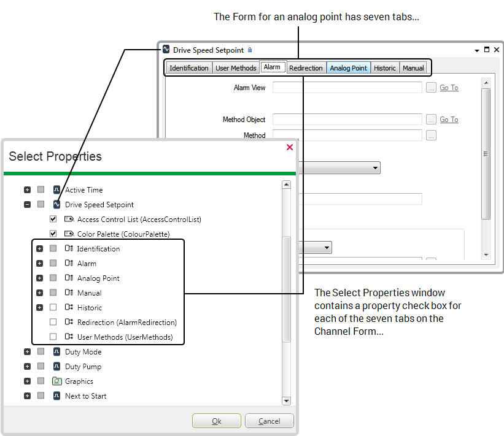
Task: Open the Historic tab
Action: pos(385,68)
